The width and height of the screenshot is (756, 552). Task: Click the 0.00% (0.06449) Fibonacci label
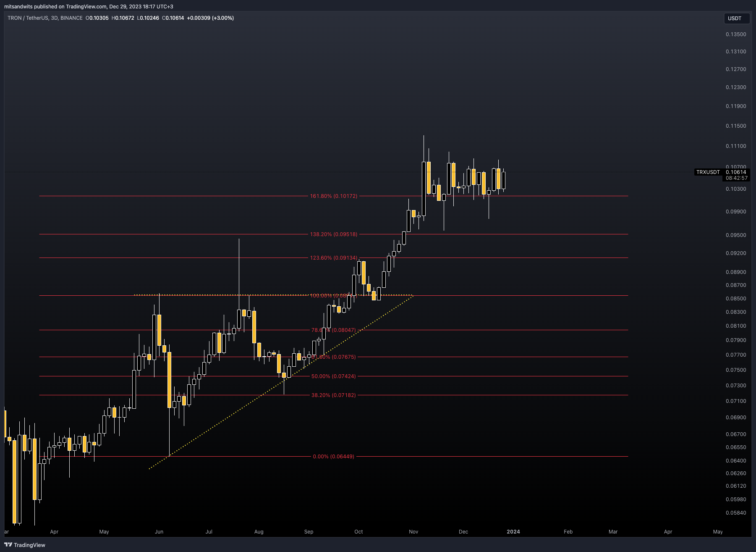pos(334,457)
